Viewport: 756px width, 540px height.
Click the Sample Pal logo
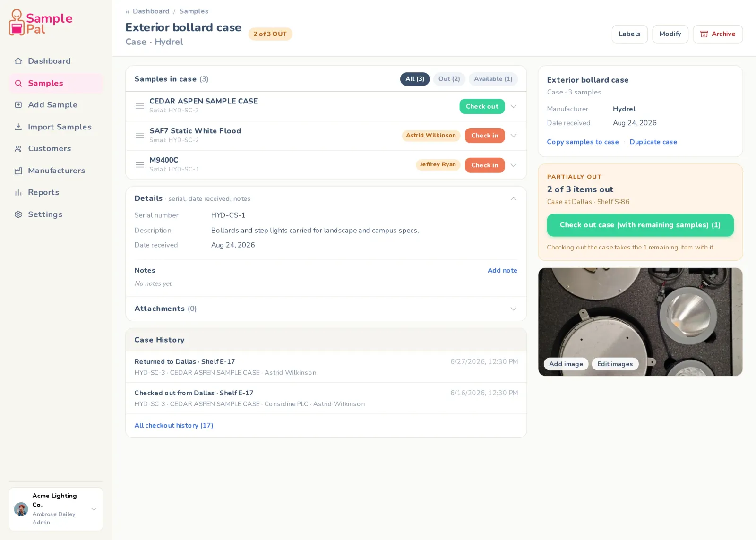41,22
